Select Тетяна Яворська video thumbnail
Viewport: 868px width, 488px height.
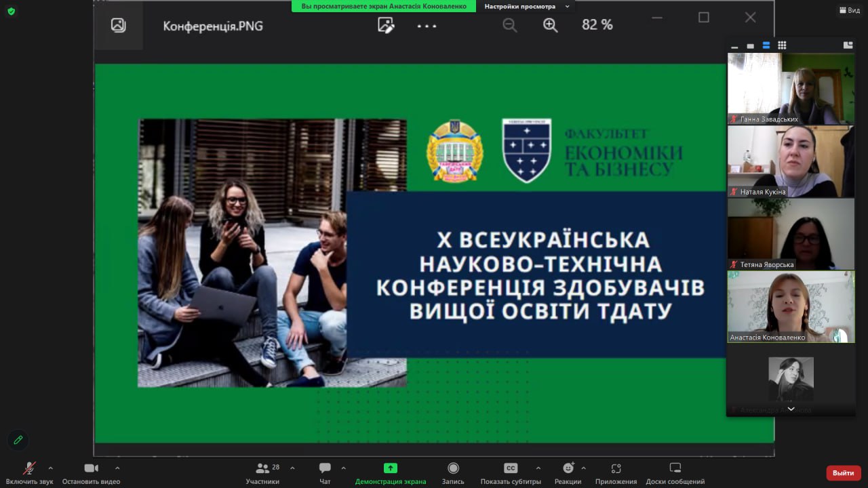[x=791, y=234]
